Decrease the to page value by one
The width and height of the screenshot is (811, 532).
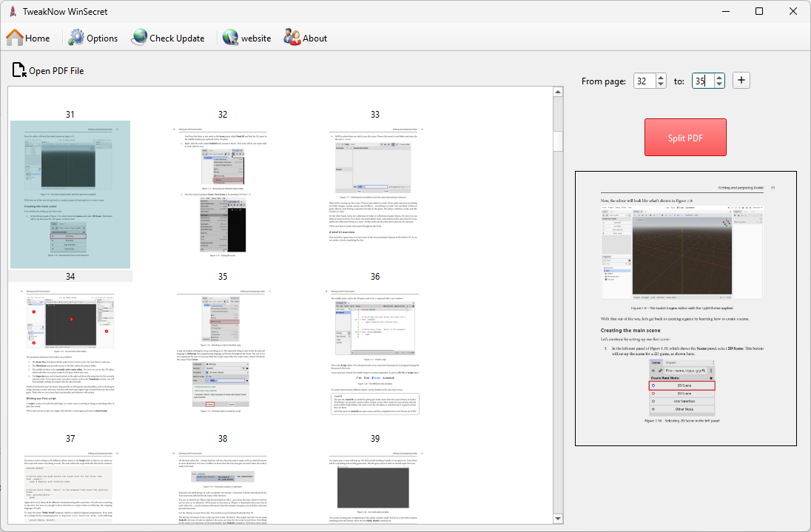(x=719, y=84)
